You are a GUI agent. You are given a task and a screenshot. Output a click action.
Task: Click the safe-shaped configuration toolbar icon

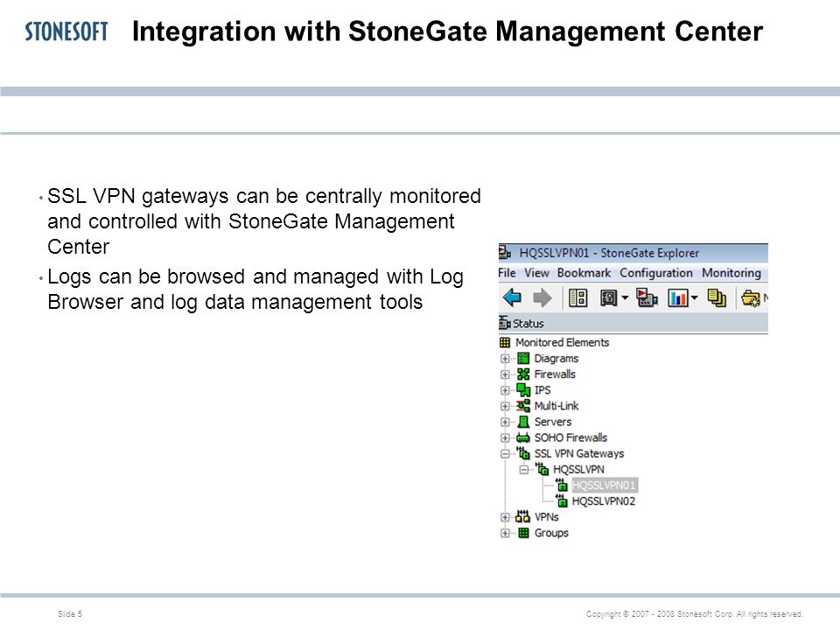tap(609, 297)
